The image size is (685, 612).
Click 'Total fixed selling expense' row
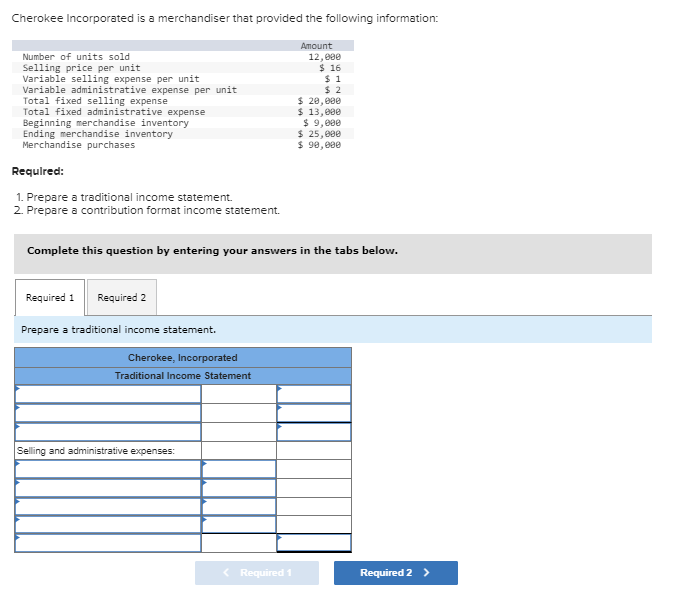point(183,101)
